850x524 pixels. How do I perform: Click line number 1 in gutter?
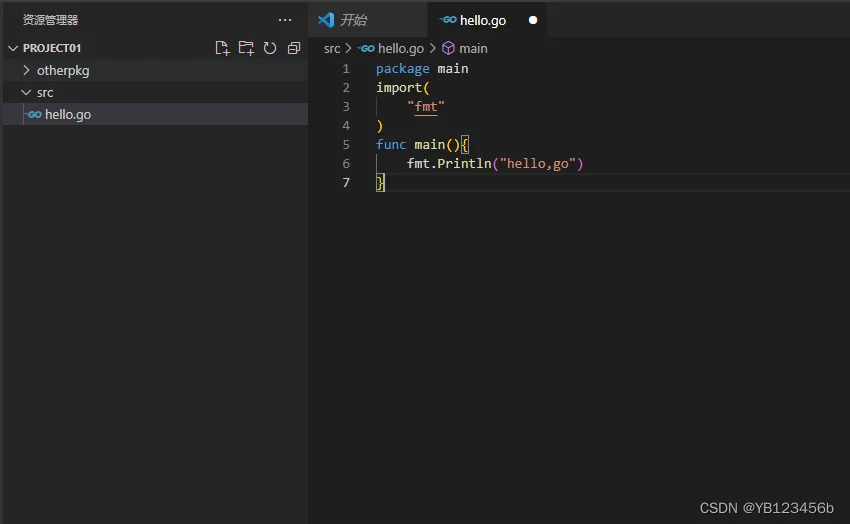[x=346, y=69]
